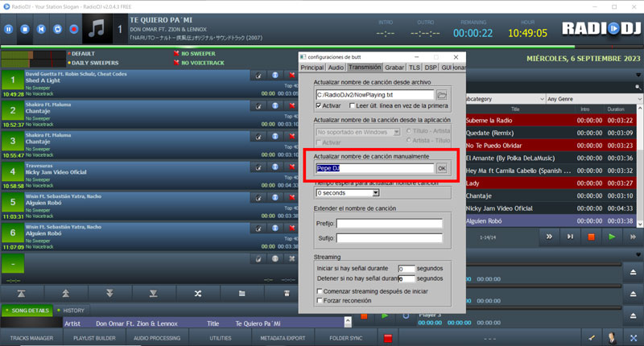644x346 pixels.
Task: Click the search magnifier in tracks panel
Action: (x=638, y=87)
